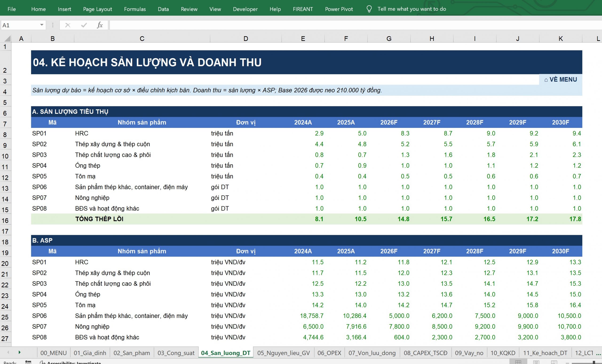Switch to Page Break Preview icon
The image size is (602, 364).
(x=554, y=362)
